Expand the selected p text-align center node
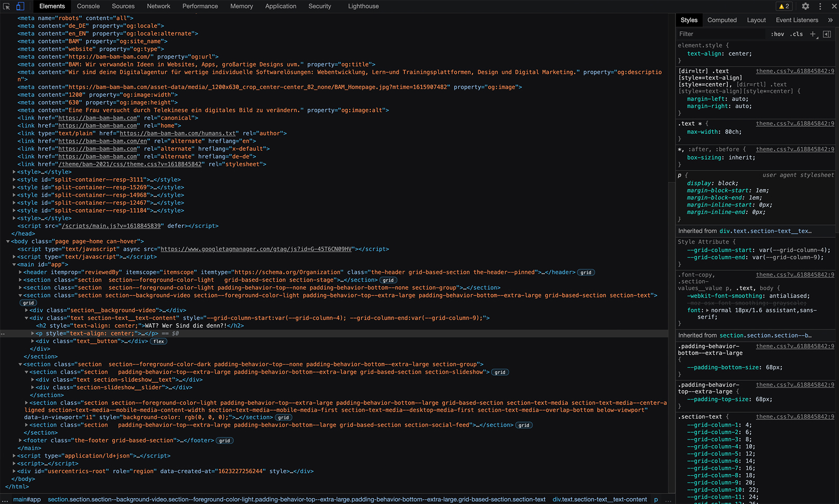Viewport: 839px width, 504px height. click(x=33, y=334)
